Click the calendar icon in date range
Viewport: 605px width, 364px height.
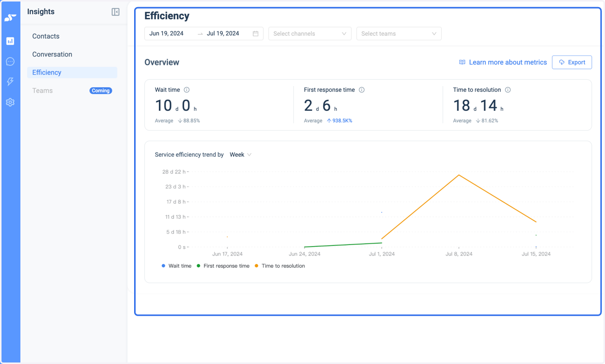pyautogui.click(x=256, y=34)
